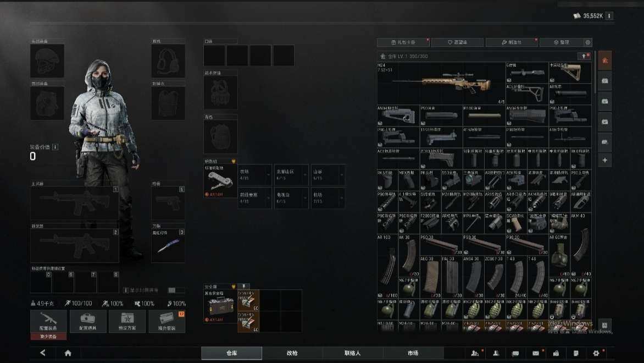The width and height of the screenshot is (644, 363).
Task: Open the mail envelope icon
Action: (536, 353)
